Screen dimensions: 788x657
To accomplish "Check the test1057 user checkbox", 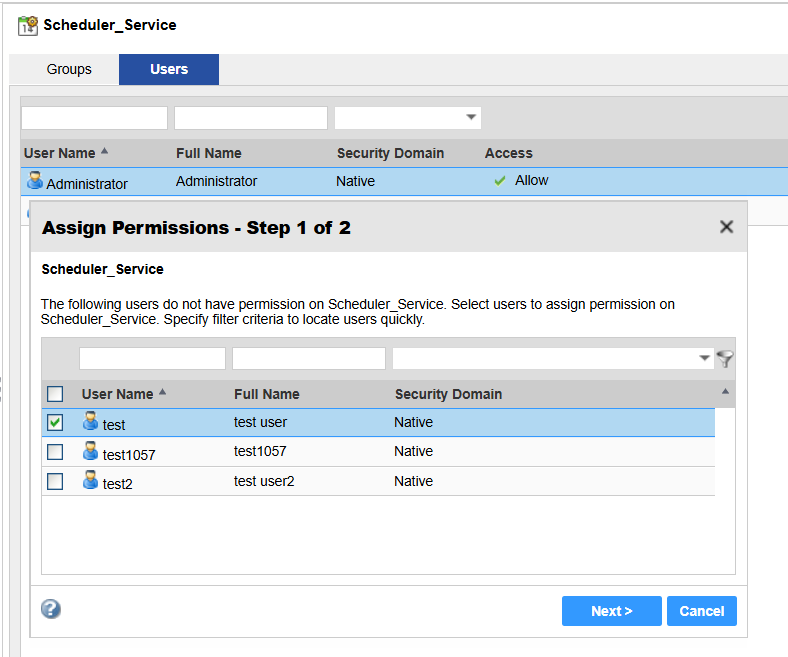I will click(x=55, y=452).
